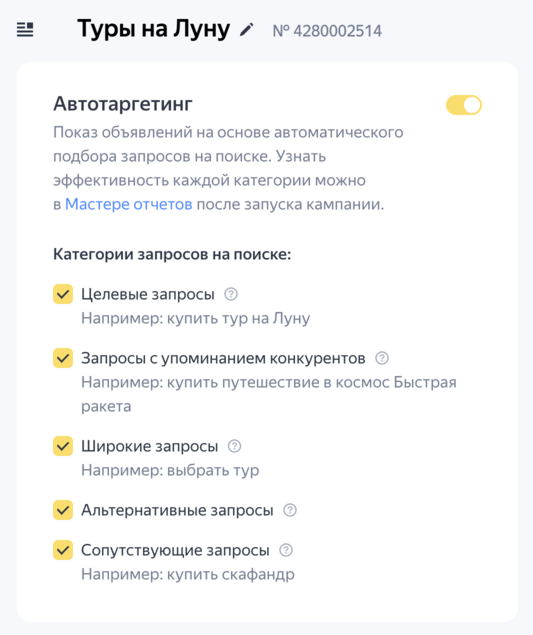The image size is (533, 635).
Task: Click the Категории запросов на поиске heading
Action: pos(172,254)
